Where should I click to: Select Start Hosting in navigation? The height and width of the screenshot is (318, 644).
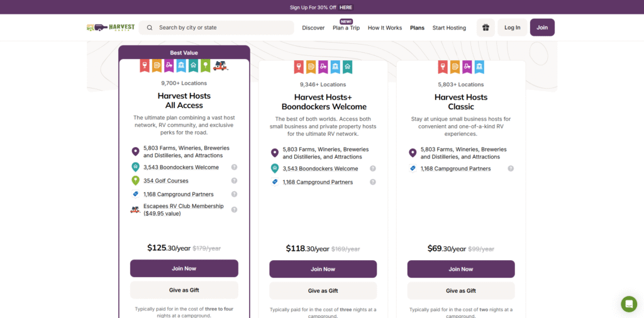coord(449,28)
